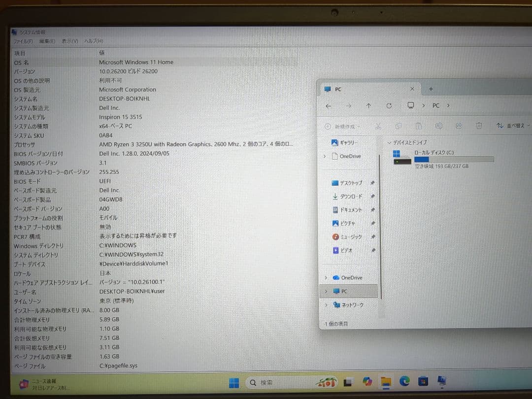Go back in File Explorer
Screen dimensions: 532x399
point(328,106)
